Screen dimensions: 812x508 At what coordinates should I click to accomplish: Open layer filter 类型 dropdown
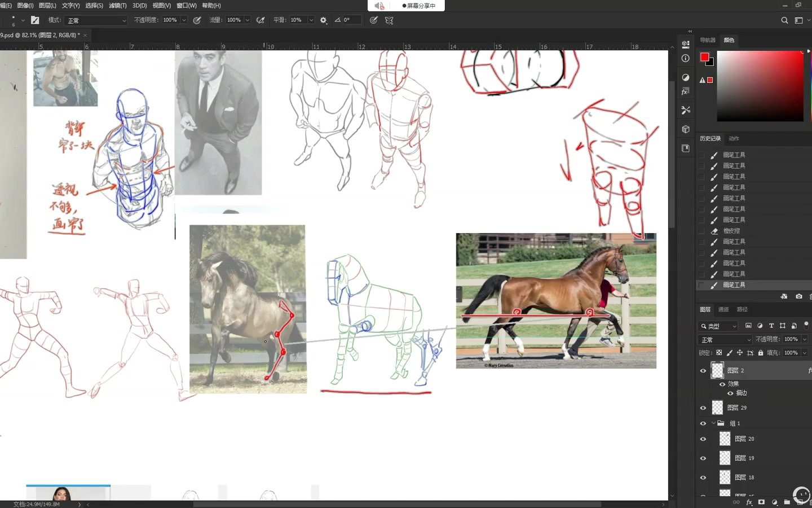718,326
